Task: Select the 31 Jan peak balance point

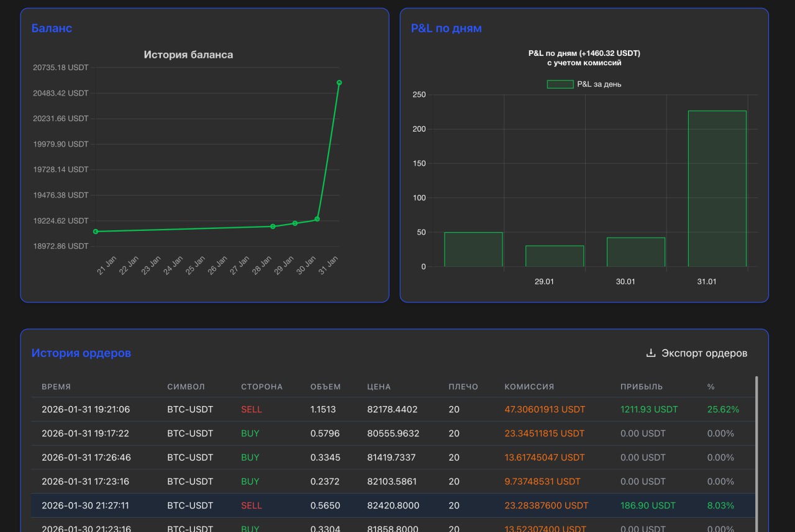Action: pyautogui.click(x=339, y=83)
